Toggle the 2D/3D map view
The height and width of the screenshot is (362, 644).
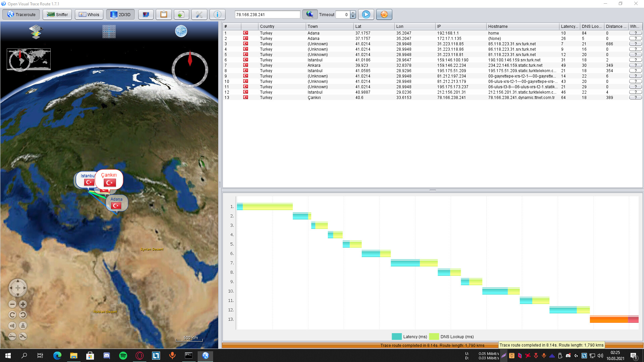(x=120, y=14)
